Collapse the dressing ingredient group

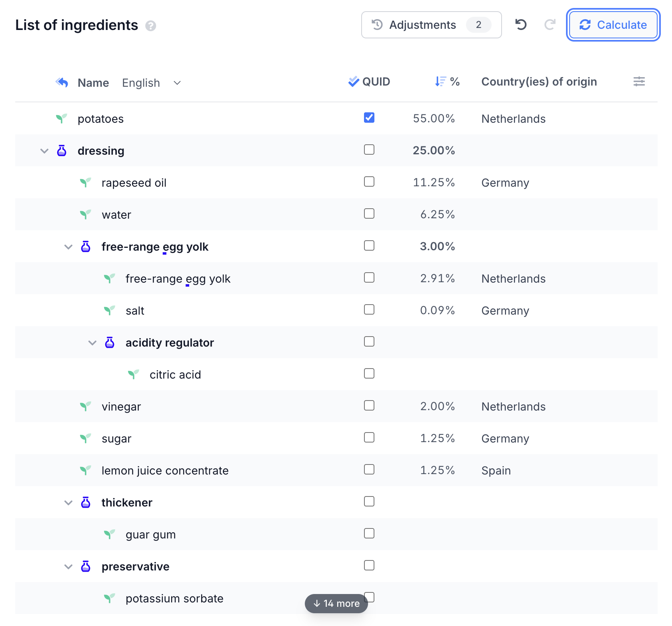(44, 151)
